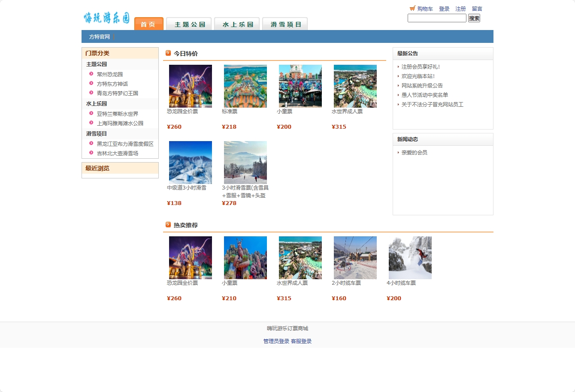575x392 pixels.
Task: Open the 恐龙园全价票 product thumbnail
Action: 190,86
